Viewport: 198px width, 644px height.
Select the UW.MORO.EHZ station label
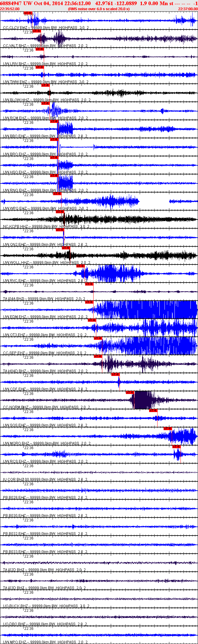tap(46, 443)
